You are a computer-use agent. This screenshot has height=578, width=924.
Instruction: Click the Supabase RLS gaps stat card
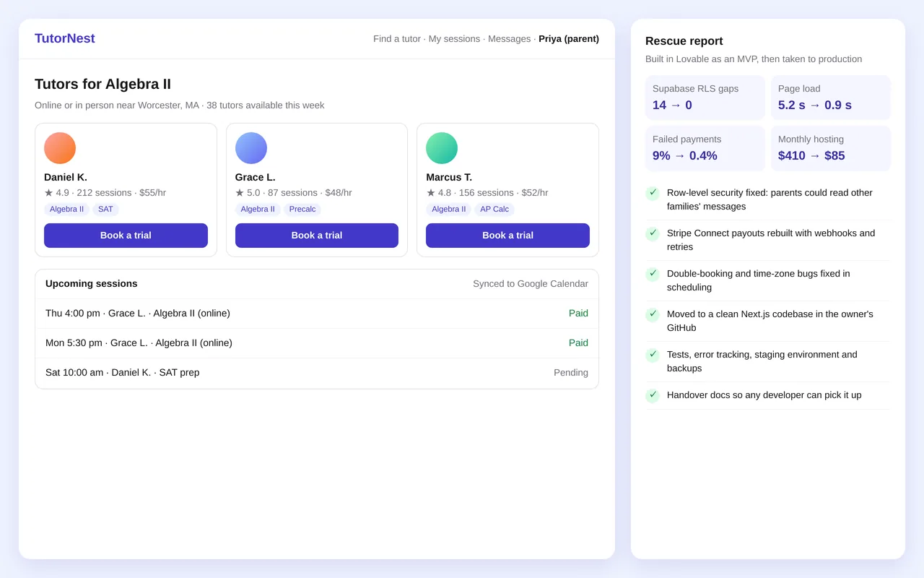[705, 98]
